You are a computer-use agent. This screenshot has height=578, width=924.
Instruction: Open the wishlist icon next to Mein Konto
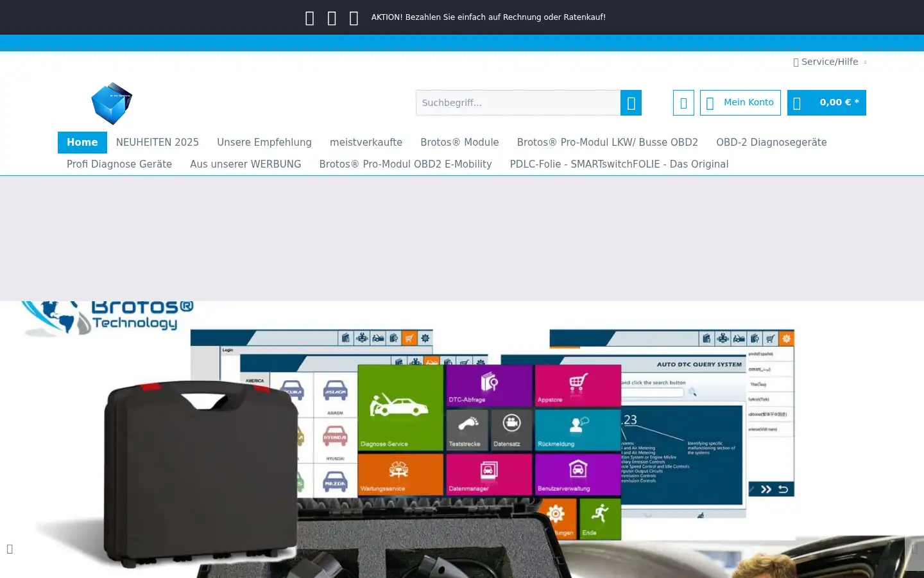point(683,103)
